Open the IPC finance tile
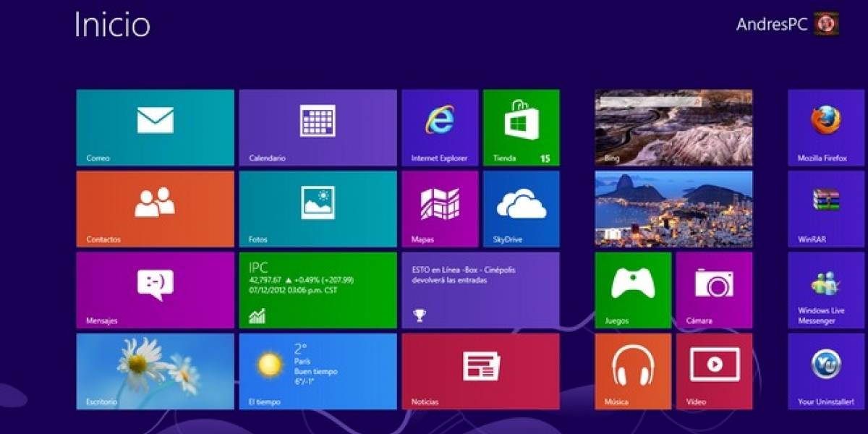This screenshot has height=434, width=868. tap(318, 290)
